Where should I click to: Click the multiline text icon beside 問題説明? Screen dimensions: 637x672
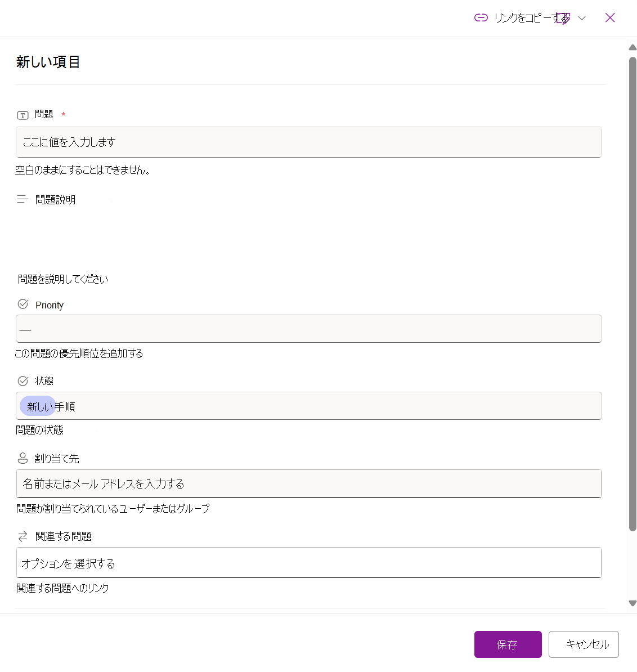coord(23,199)
